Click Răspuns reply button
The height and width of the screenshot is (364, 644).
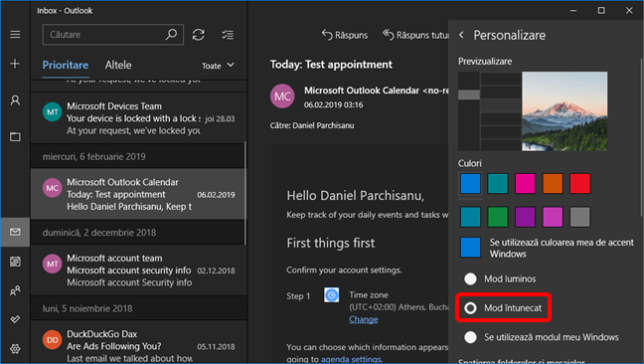345,35
